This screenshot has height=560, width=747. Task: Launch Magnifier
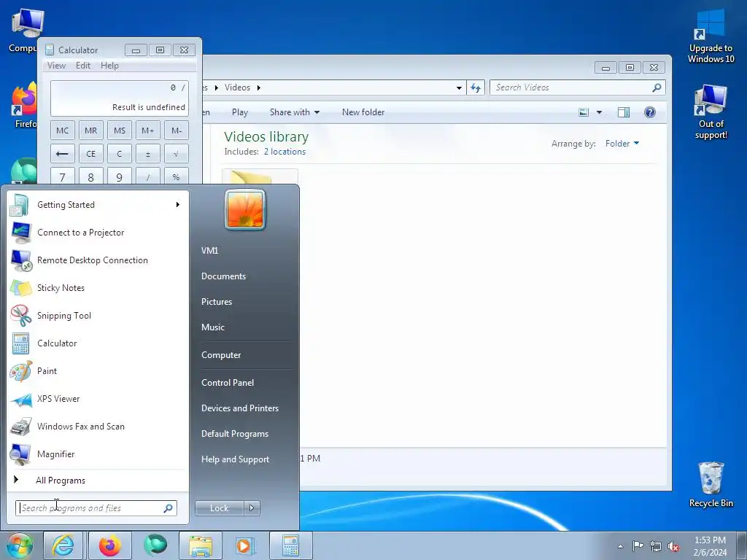pos(97,454)
